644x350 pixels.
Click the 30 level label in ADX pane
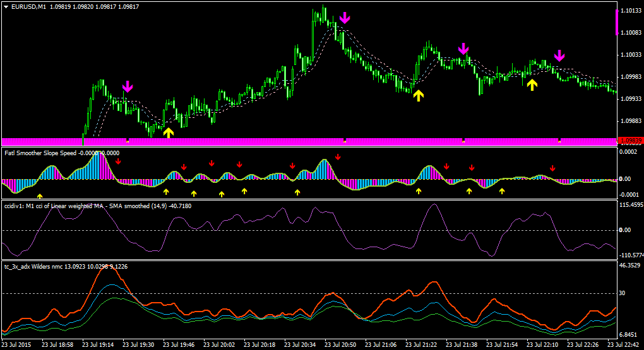coord(622,293)
